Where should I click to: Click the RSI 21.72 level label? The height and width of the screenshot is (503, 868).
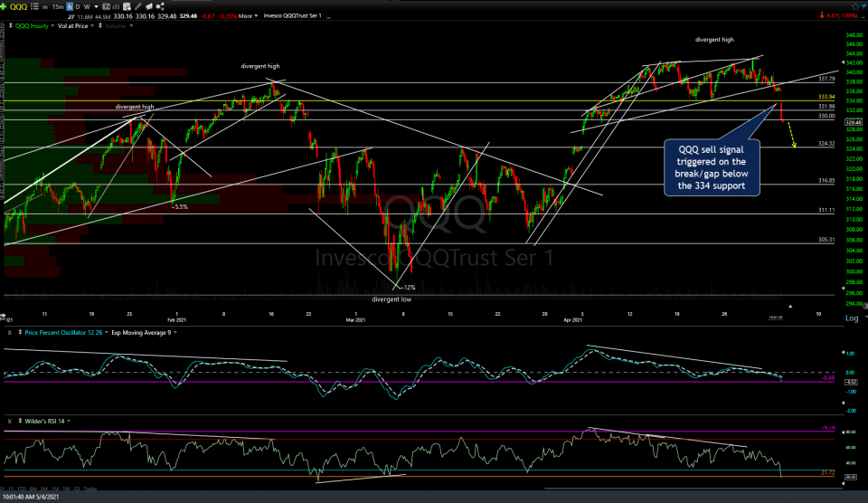[828, 472]
